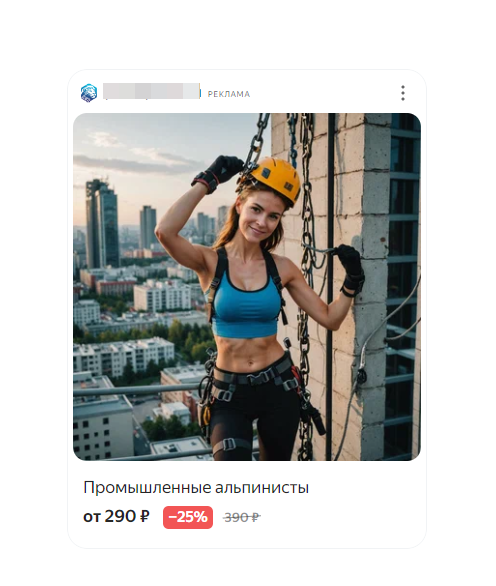Click the ruble sign after 290
Image resolution: width=496 pixels, height=586 pixels.
tap(144, 517)
